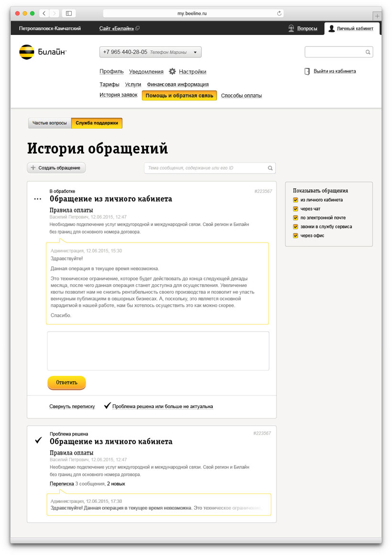Viewport: 392px width, 556px height.
Task: Collapse conversation via 'Свернуть переписку'
Action: (x=72, y=407)
